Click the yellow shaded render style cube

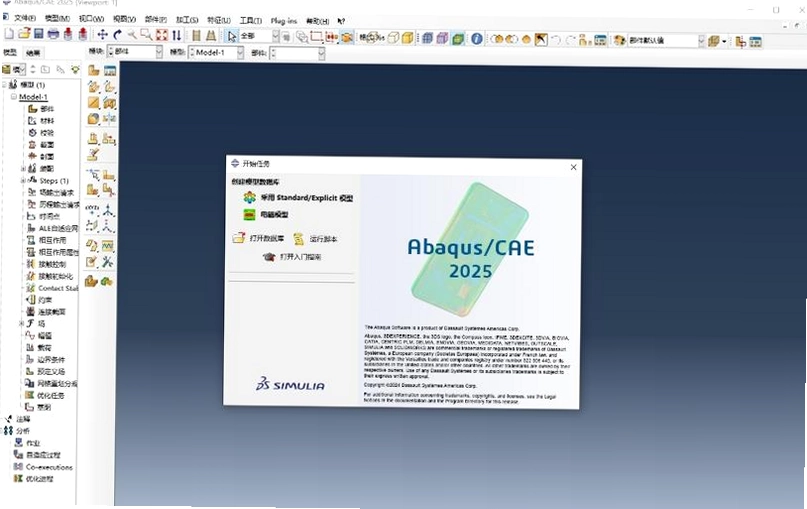(x=408, y=38)
